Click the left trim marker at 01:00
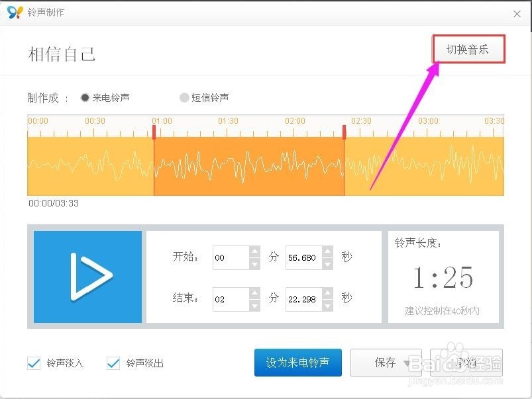 point(154,132)
